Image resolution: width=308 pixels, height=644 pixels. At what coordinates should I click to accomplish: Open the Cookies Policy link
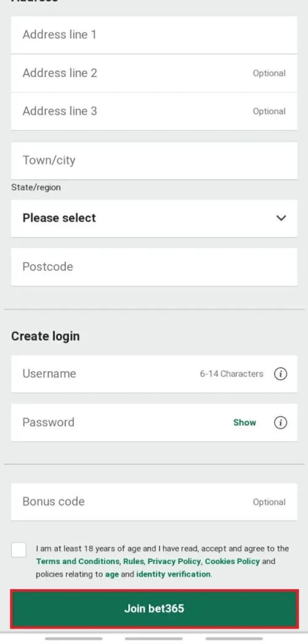[x=232, y=561]
